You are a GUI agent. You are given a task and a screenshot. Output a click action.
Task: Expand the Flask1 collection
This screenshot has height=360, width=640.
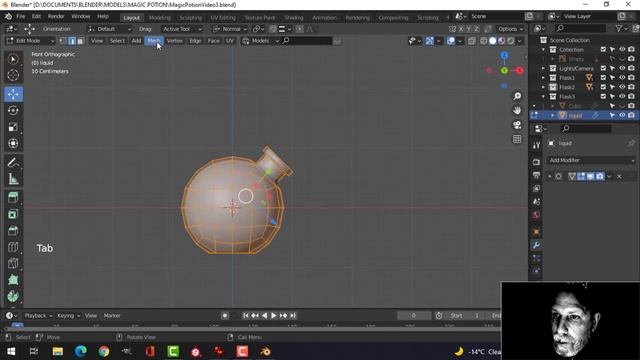click(543, 78)
